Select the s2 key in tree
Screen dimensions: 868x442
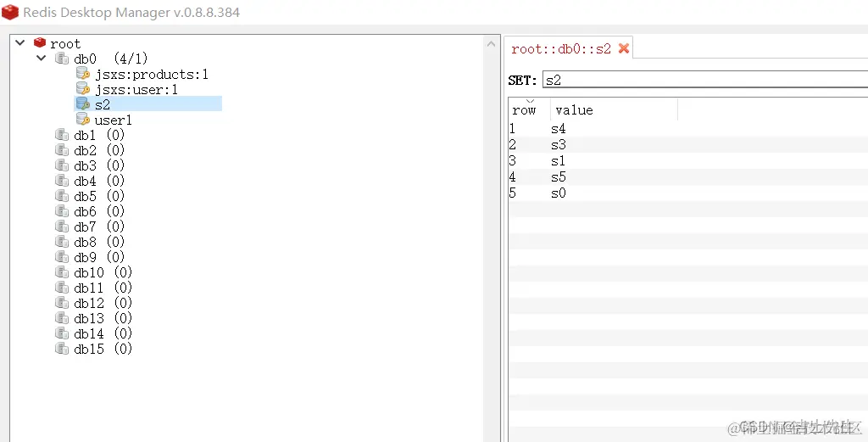(103, 104)
